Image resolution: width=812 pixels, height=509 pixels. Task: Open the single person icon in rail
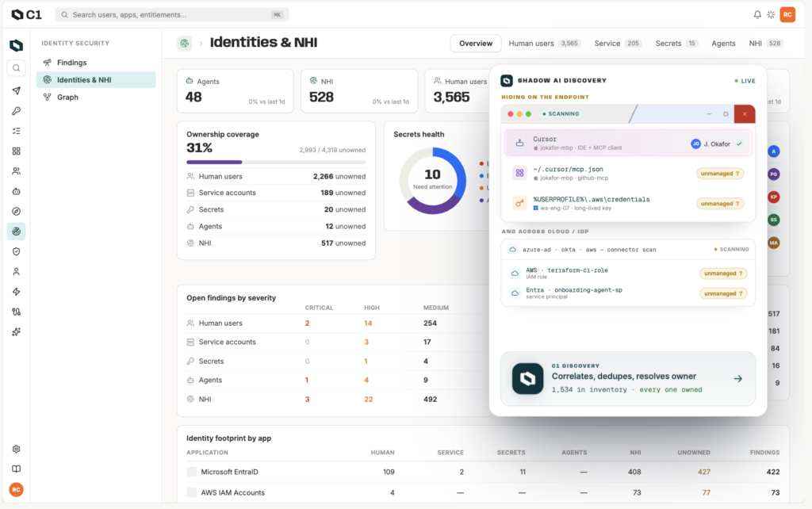pyautogui.click(x=16, y=271)
